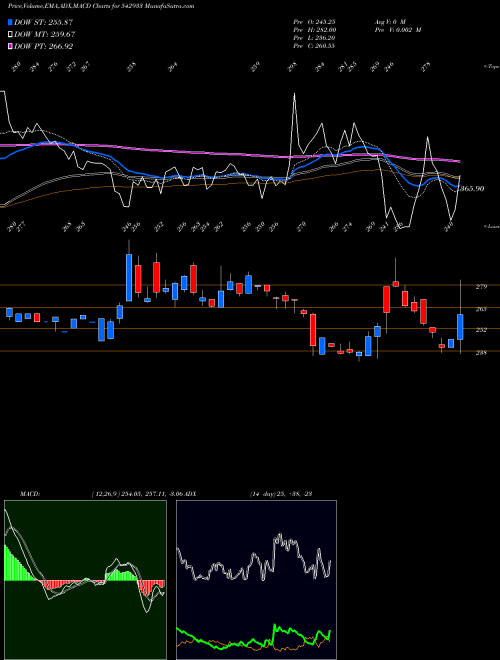Click the chart title with MunafaSutra.com
This screenshot has height=660, width=500.
[101, 6]
